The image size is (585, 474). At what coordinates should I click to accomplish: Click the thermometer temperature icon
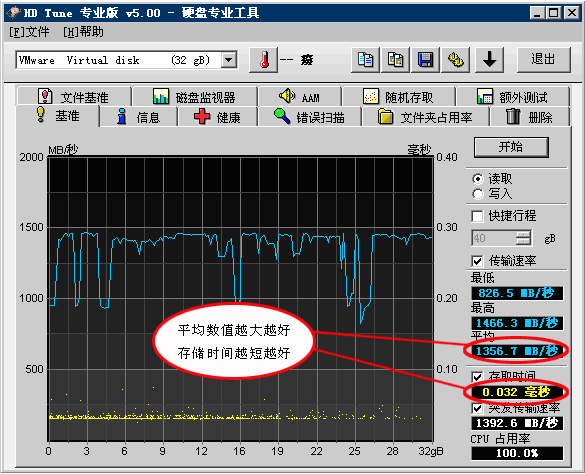(264, 60)
